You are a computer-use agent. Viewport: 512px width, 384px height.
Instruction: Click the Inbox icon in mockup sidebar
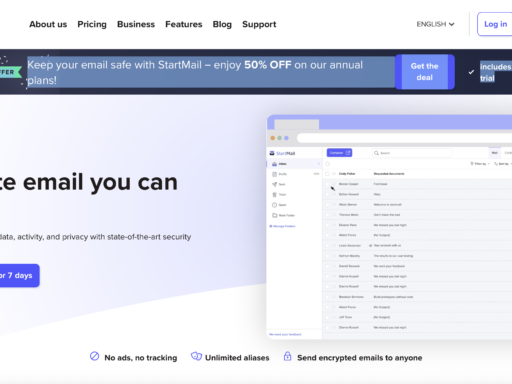tap(274, 164)
